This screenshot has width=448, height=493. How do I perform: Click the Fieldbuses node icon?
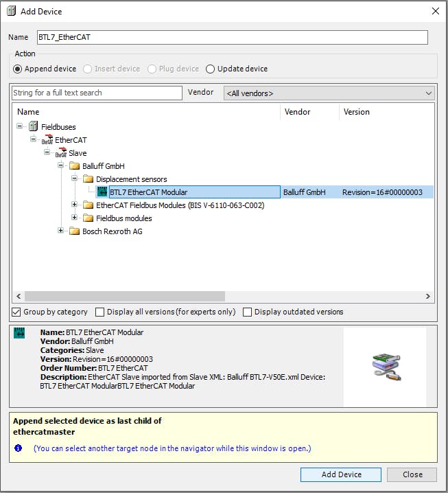34,126
